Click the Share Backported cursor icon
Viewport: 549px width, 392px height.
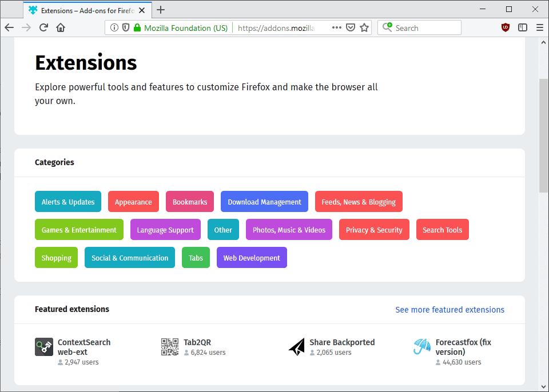click(297, 346)
